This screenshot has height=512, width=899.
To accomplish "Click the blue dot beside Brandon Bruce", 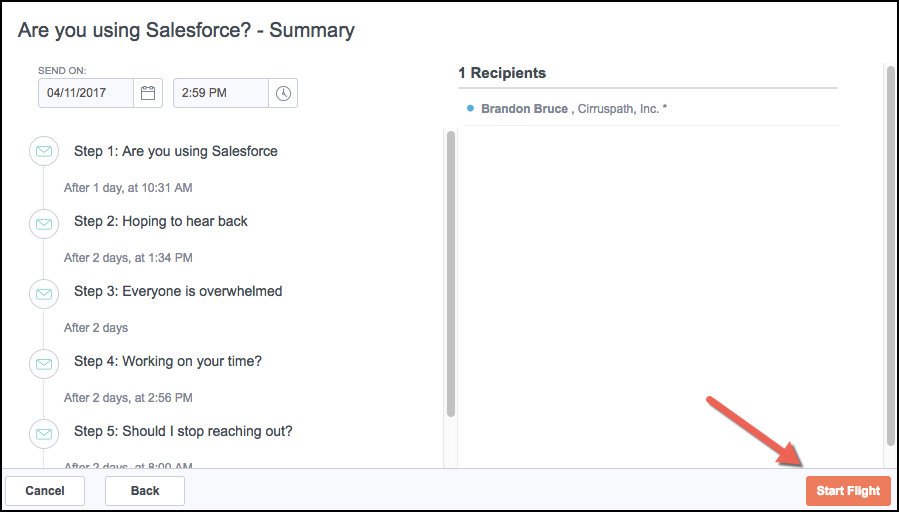I will [471, 108].
